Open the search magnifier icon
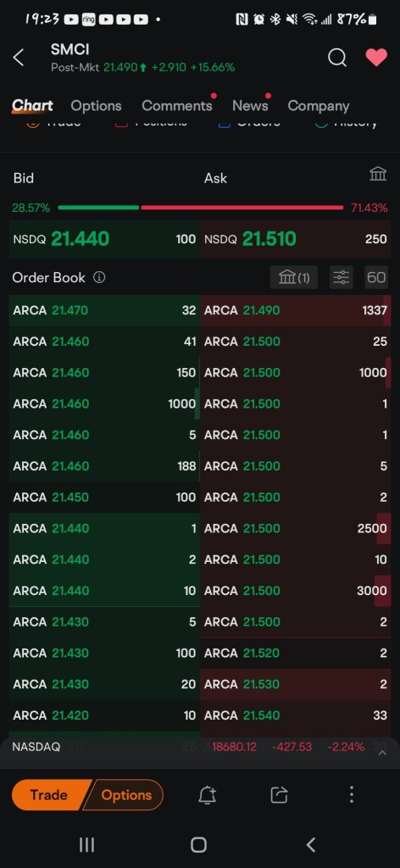This screenshot has height=868, width=400. tap(337, 57)
